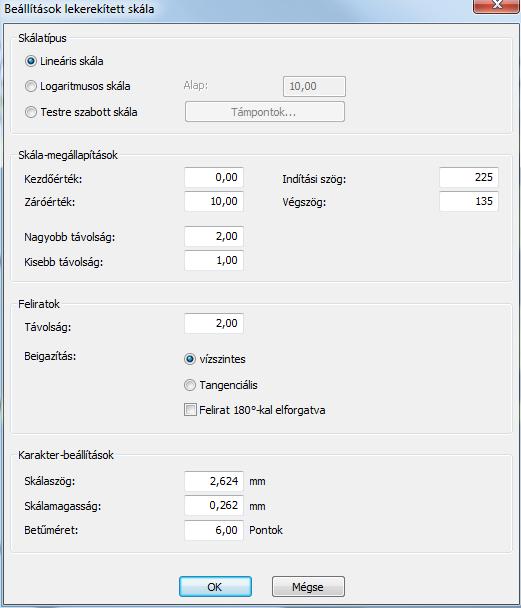The width and height of the screenshot is (521, 608).
Task: Click the Kezdőérték input field
Action: click(214, 178)
